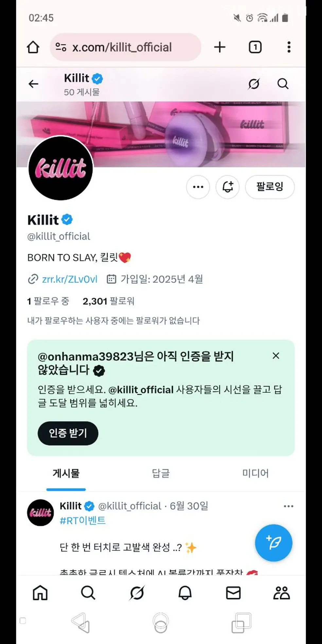Image resolution: width=322 pixels, height=644 pixels.
Task: Open browser three-dot overflow menu
Action: [289, 47]
